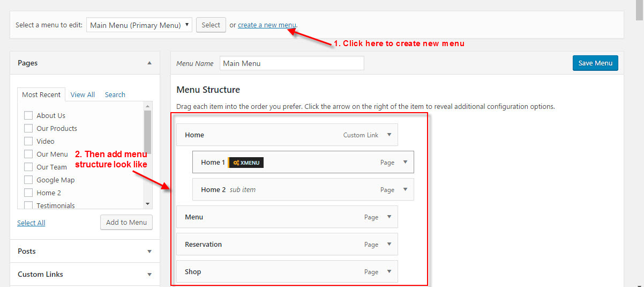Click Add to Menu button
The width and height of the screenshot is (644, 287).
pyautogui.click(x=126, y=222)
